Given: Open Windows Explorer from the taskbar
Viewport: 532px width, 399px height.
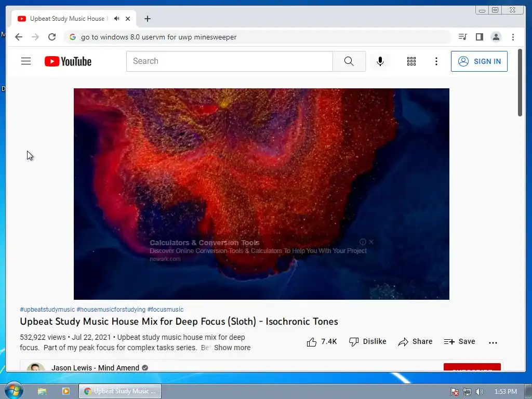Looking at the screenshot, I should pyautogui.click(x=42, y=391).
